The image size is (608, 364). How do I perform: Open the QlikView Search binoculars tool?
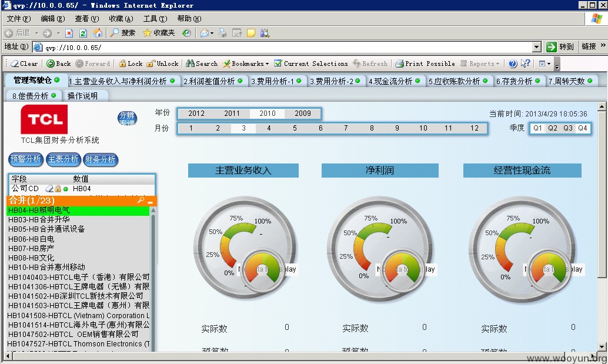pos(202,64)
